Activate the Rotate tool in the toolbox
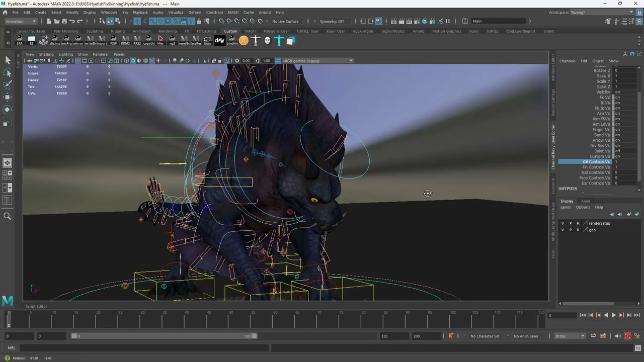The height and width of the screenshot is (362, 644). pos(8,110)
